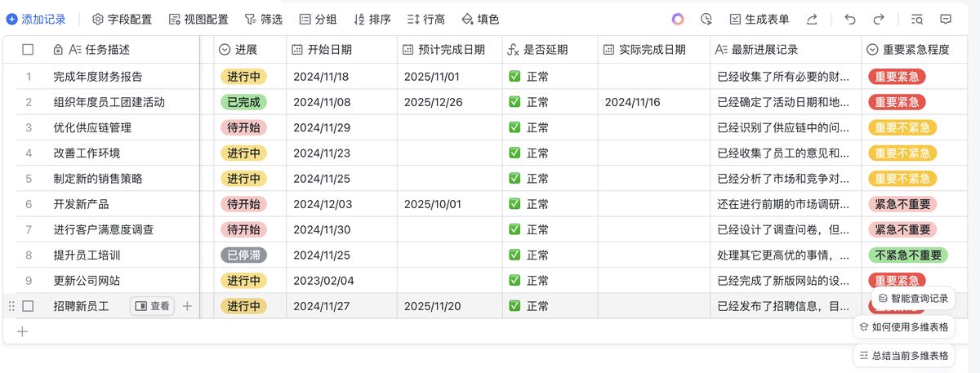Toggle the select-all header checkbox
The width and height of the screenshot is (980, 373).
pyautogui.click(x=28, y=50)
